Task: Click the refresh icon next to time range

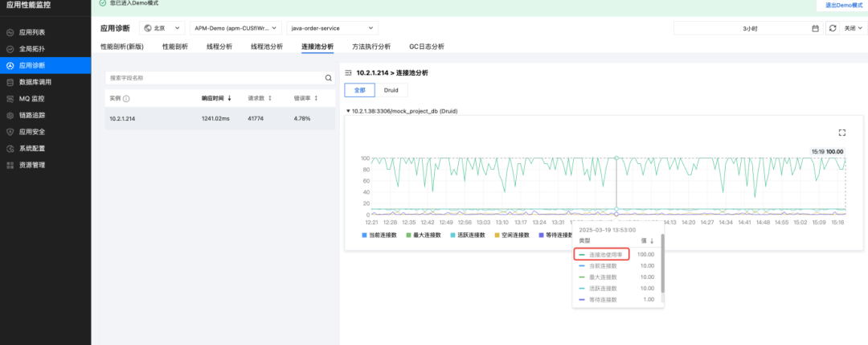Action: [833, 28]
